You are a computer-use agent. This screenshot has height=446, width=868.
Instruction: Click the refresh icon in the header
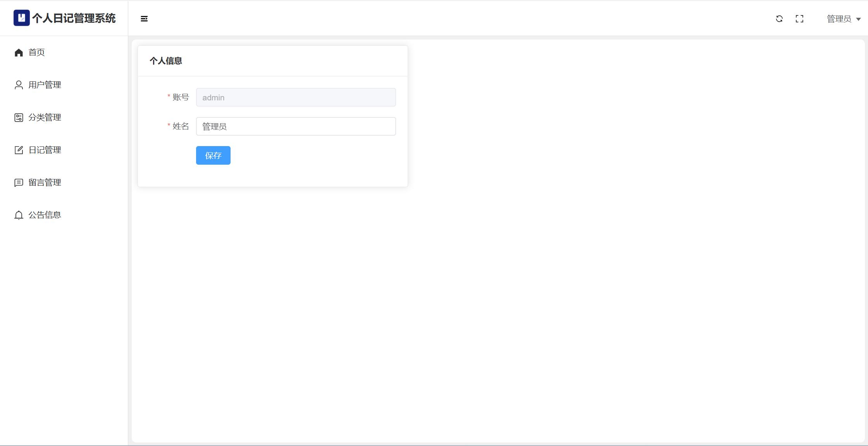point(779,19)
